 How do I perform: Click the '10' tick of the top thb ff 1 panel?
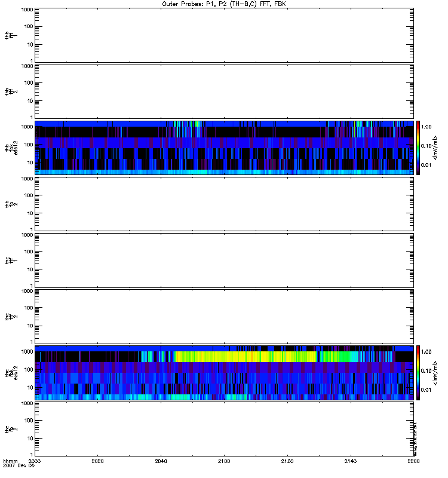tap(30, 44)
